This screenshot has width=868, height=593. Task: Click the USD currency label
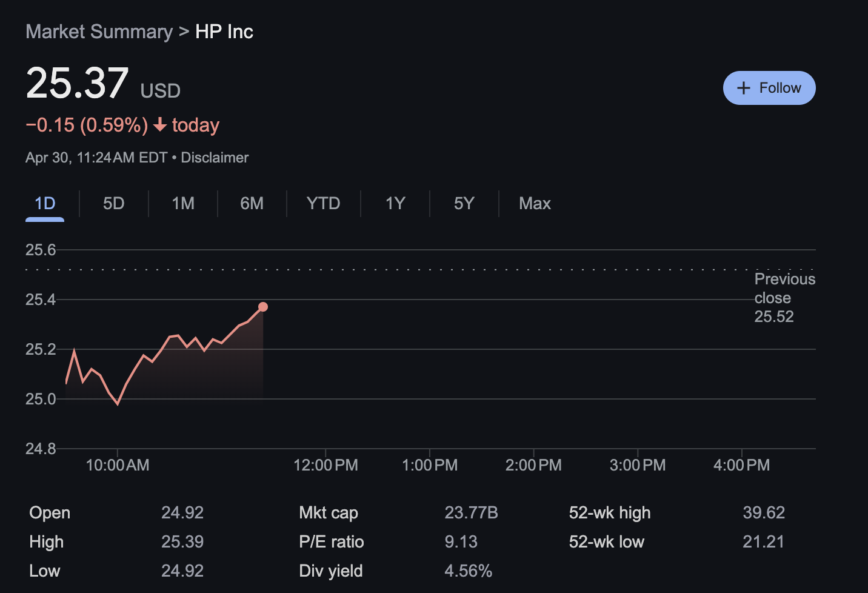click(161, 91)
